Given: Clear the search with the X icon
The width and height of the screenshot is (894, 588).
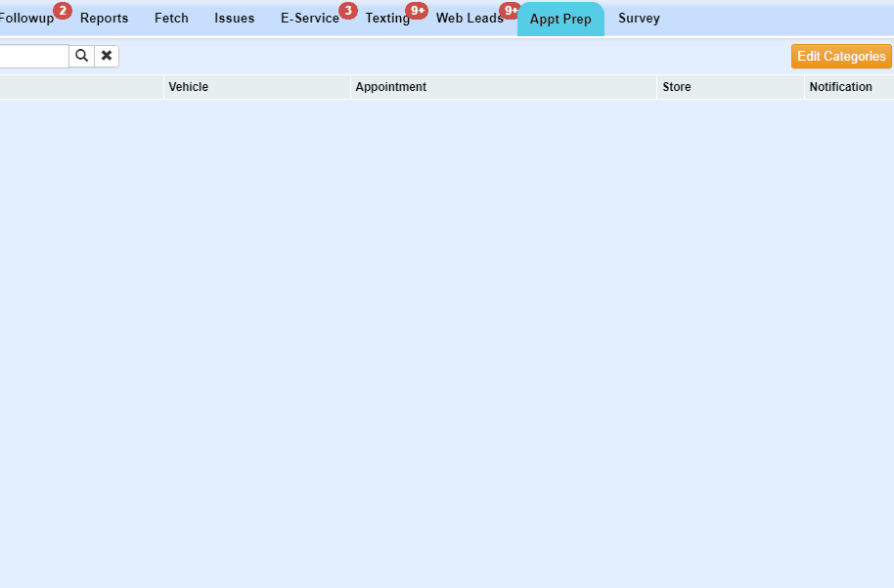Looking at the screenshot, I should coord(107,56).
